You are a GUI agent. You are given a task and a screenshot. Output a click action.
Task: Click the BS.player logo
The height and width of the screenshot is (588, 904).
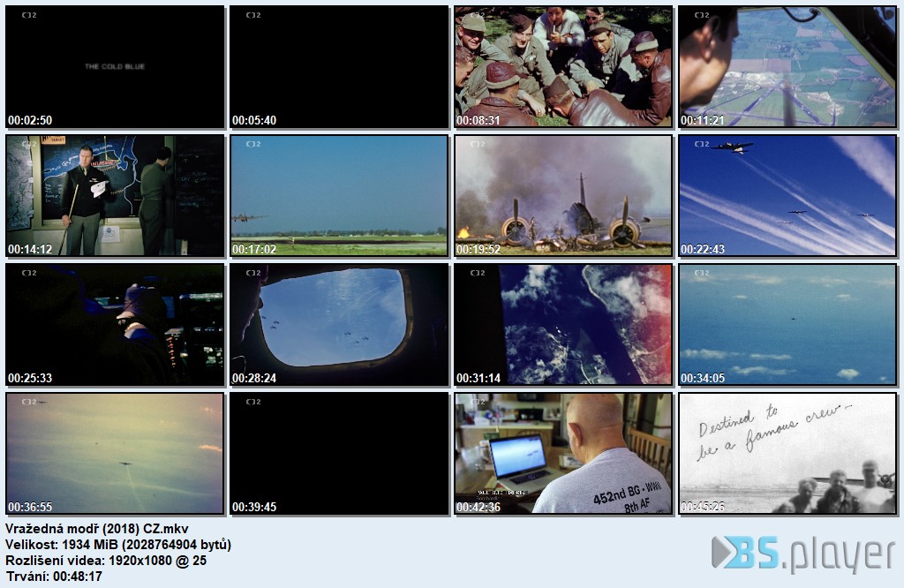coord(803,554)
